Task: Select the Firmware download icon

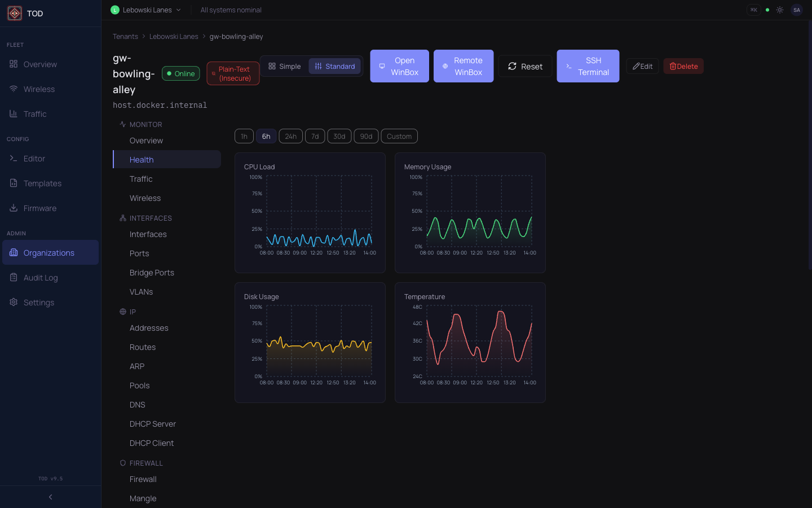Action: tap(13, 208)
